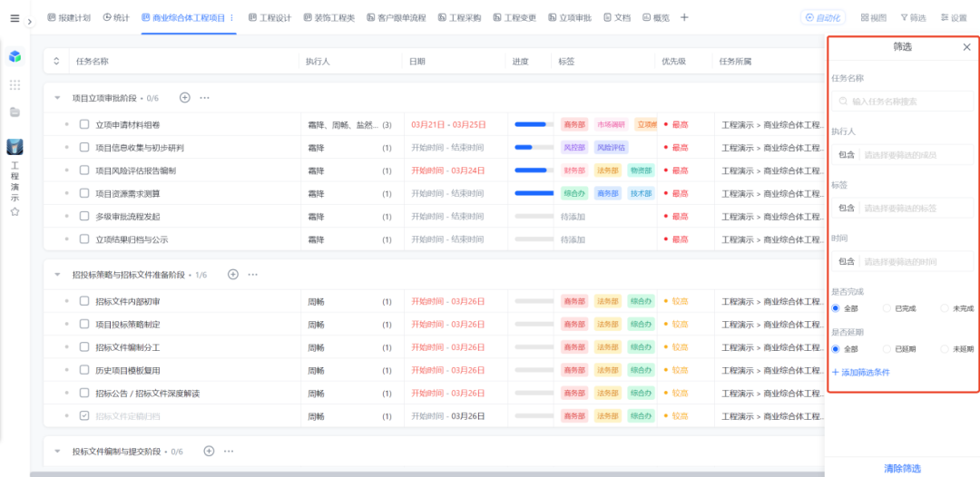The height and width of the screenshot is (477, 980).
Task: Toggle sort icon in table header
Action: click(x=56, y=61)
